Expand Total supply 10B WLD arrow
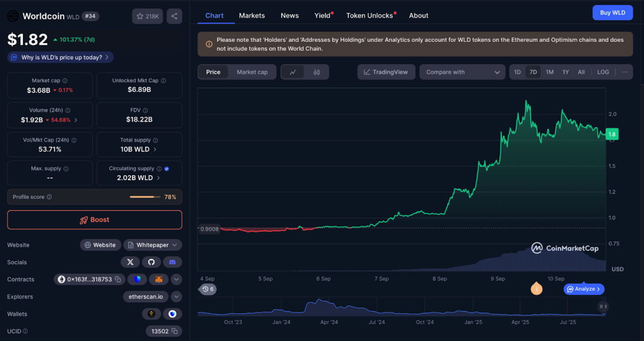The height and width of the screenshot is (341, 644). click(155, 149)
